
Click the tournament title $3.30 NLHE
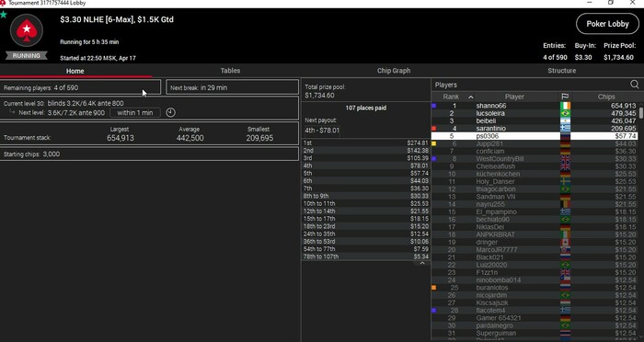[x=117, y=19]
